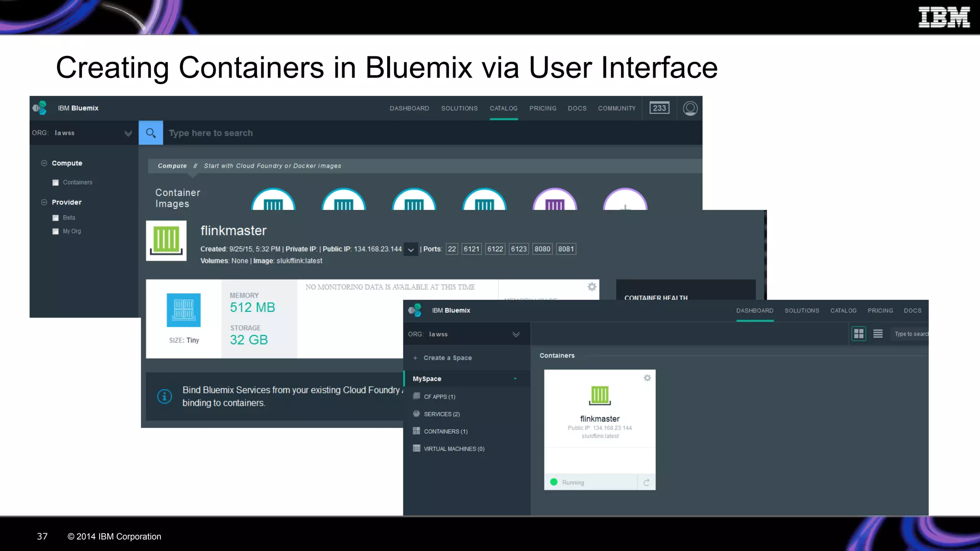Click the SERVICES icon in MySpace
This screenshot has width=980, height=551.
coord(416,414)
